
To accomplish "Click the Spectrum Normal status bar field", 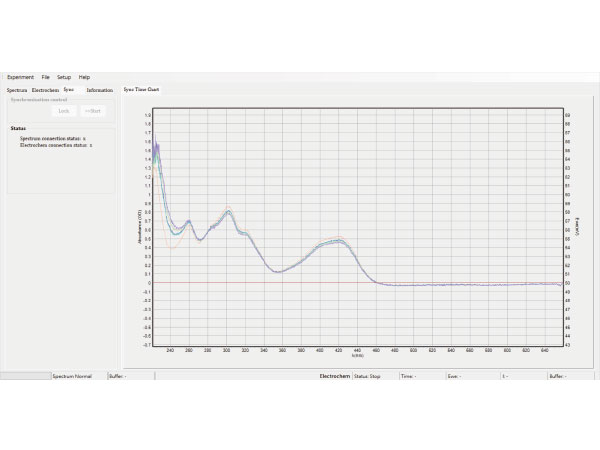I will [x=72, y=376].
